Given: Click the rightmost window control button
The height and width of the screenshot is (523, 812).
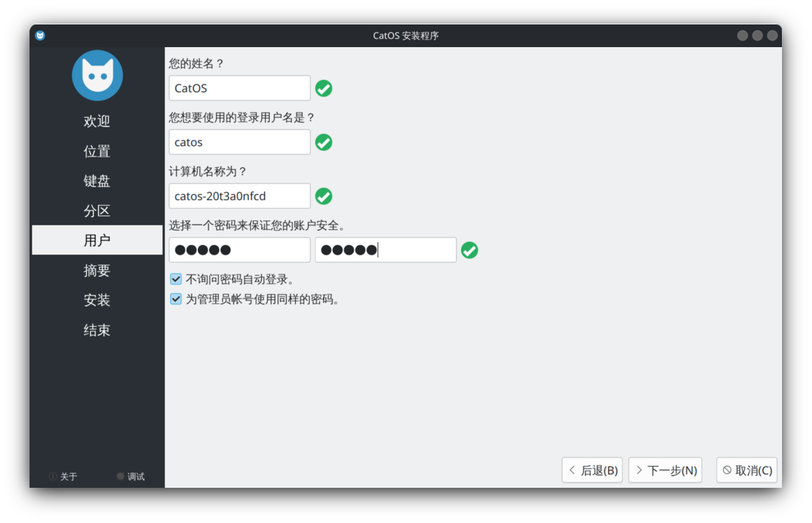Looking at the screenshot, I should pyautogui.click(x=772, y=36).
